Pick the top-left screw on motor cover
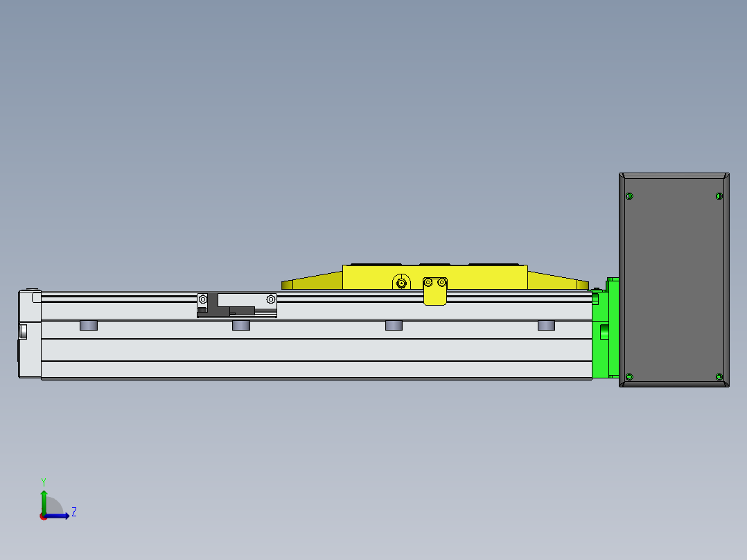Viewport: 747px width, 560px height. point(629,196)
